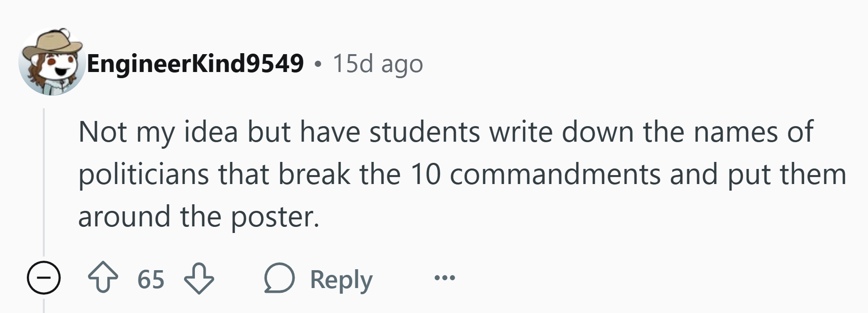868x313 pixels.
Task: Click the dot separator before "15d ago"
Action: coord(319,64)
